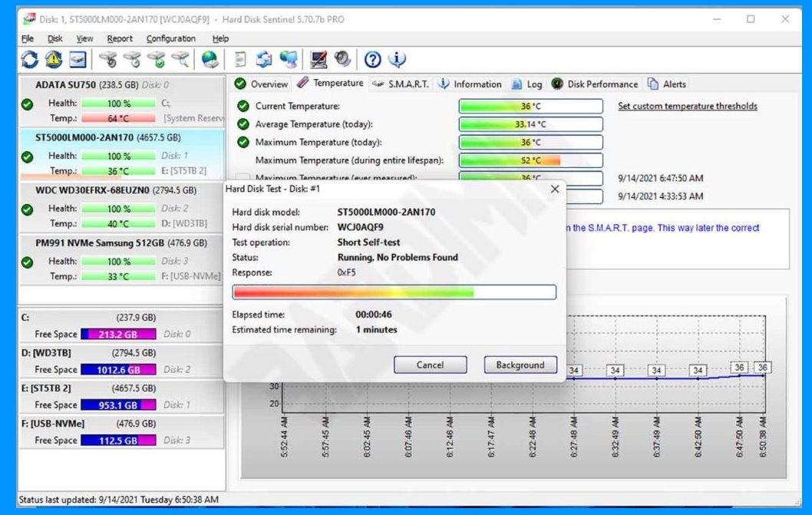Viewport: 812px width, 515px height.
Task: Click the green status icon of WDC WD30EFRX
Action: pyautogui.click(x=28, y=210)
